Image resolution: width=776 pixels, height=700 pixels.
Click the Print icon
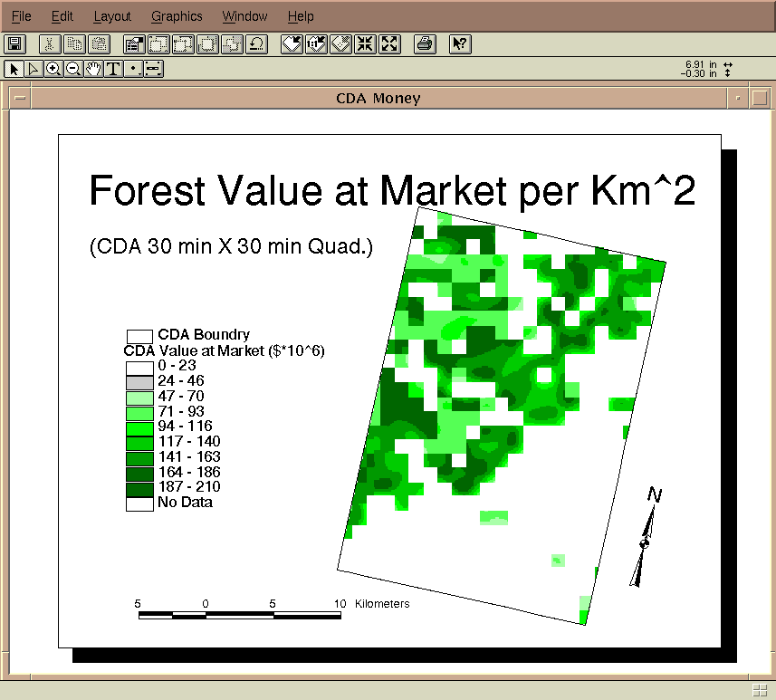coord(426,43)
